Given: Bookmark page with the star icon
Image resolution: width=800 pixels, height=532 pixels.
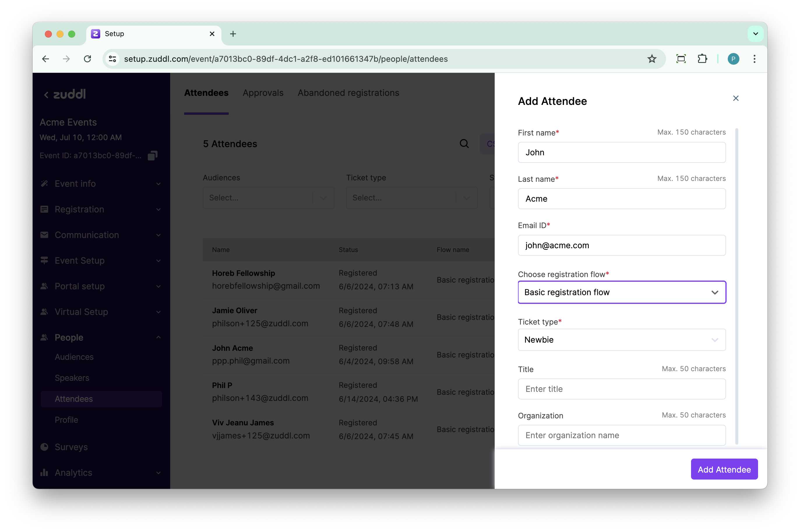Looking at the screenshot, I should (652, 59).
